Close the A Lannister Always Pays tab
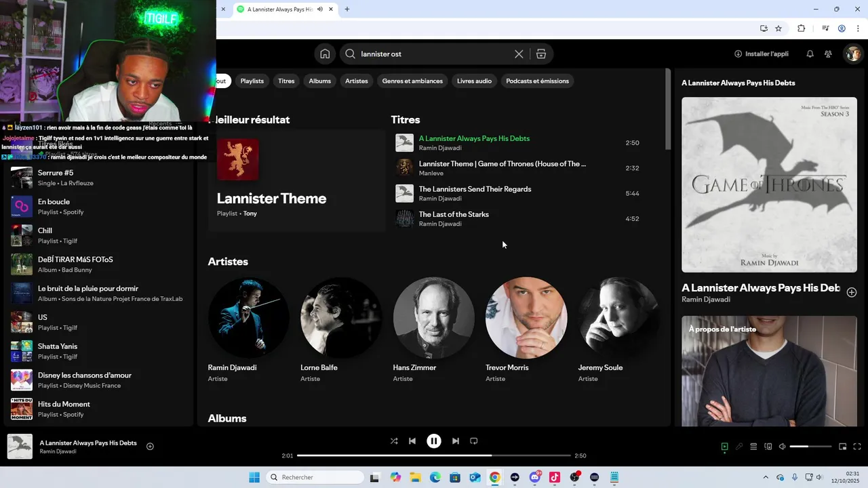 click(x=331, y=9)
